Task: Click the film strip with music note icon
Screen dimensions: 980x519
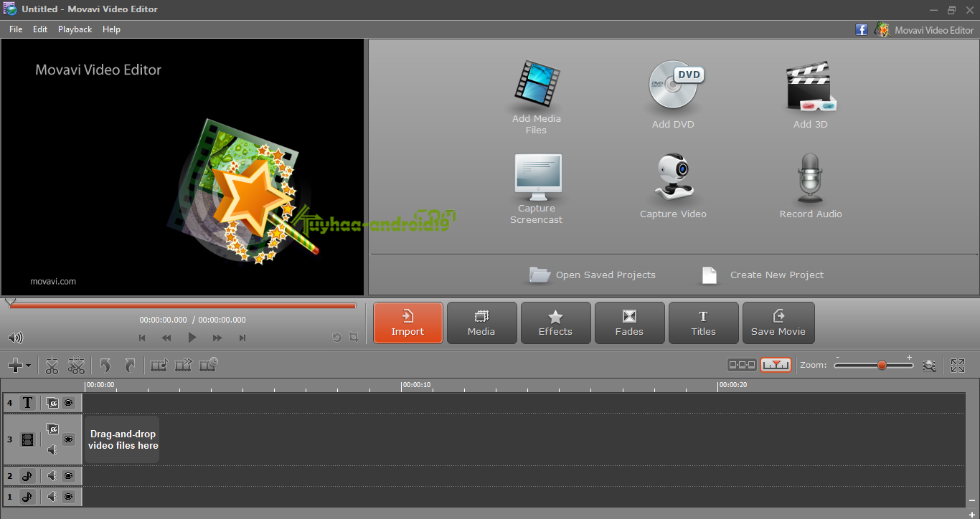Action: pos(159,366)
